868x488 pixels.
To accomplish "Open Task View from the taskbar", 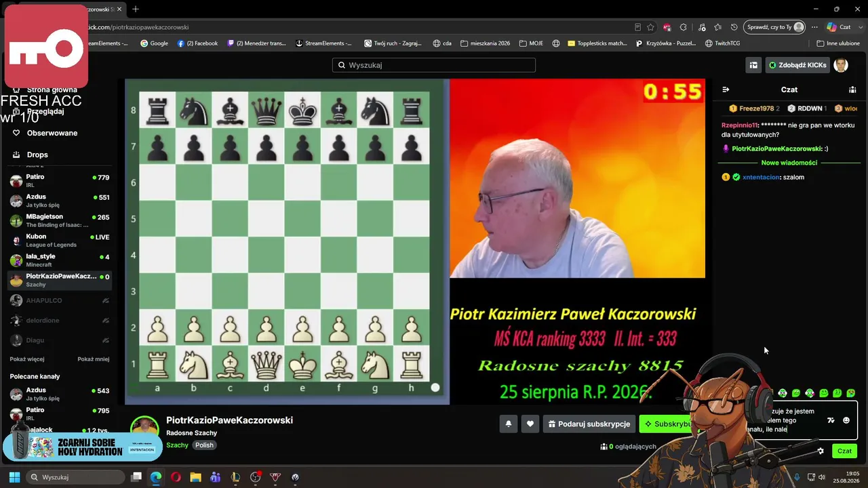I will pos(136,477).
